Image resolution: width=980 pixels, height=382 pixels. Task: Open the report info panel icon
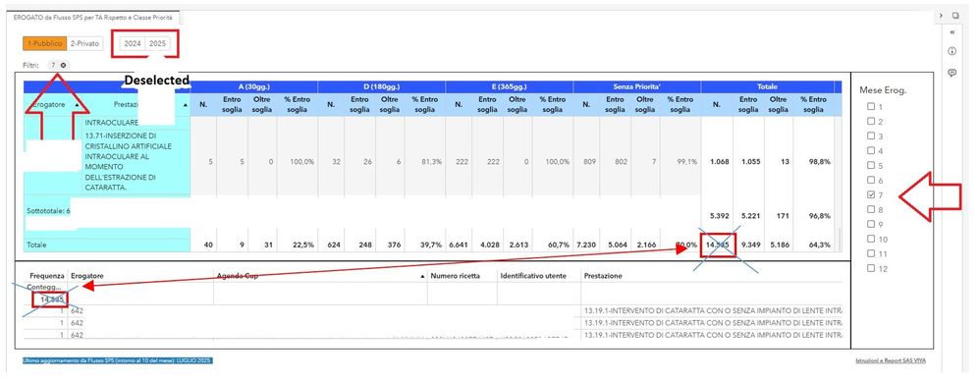[953, 51]
